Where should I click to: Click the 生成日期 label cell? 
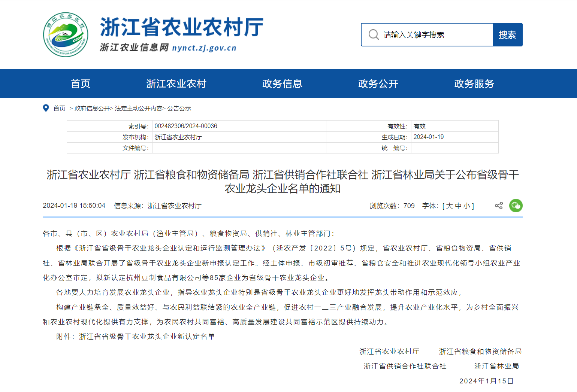tap(369, 137)
